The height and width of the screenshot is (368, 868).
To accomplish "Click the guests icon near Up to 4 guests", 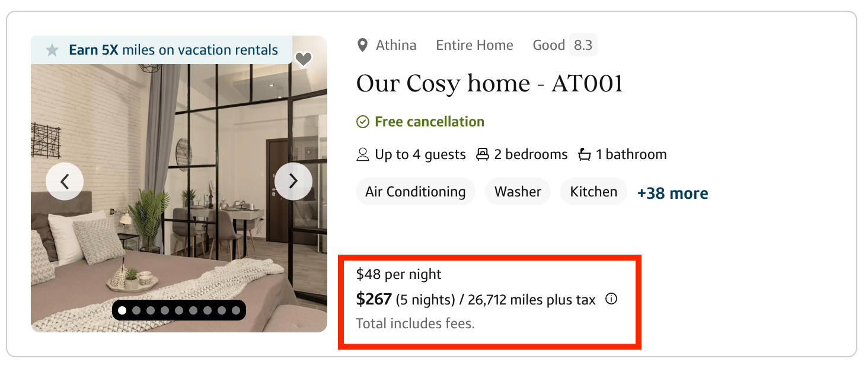I will click(362, 154).
